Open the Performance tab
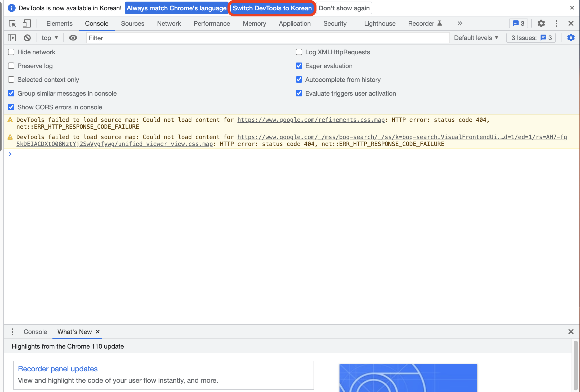The image size is (580, 392). pyautogui.click(x=212, y=24)
